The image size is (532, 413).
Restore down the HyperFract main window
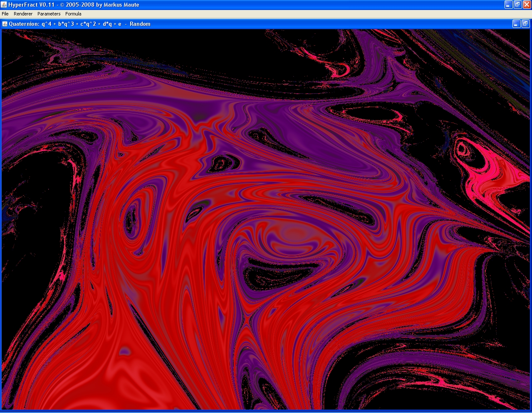[x=517, y=5]
